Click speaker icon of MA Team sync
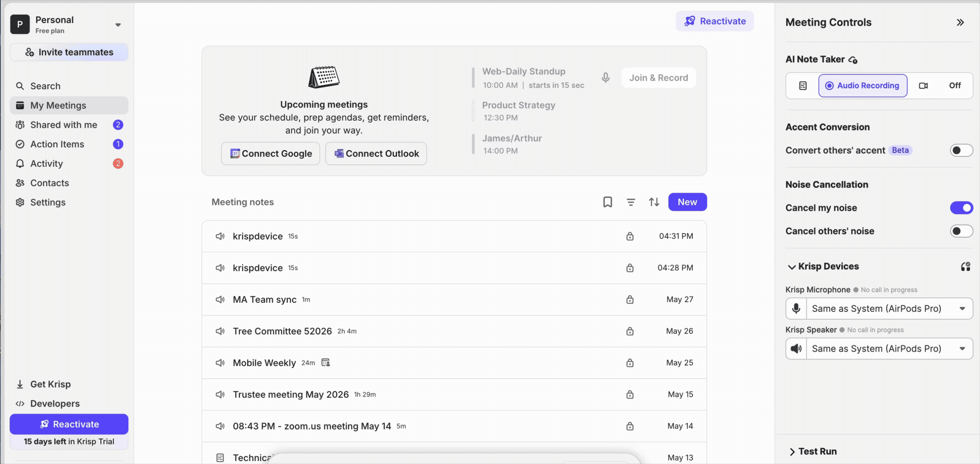This screenshot has height=464, width=980. [x=220, y=300]
